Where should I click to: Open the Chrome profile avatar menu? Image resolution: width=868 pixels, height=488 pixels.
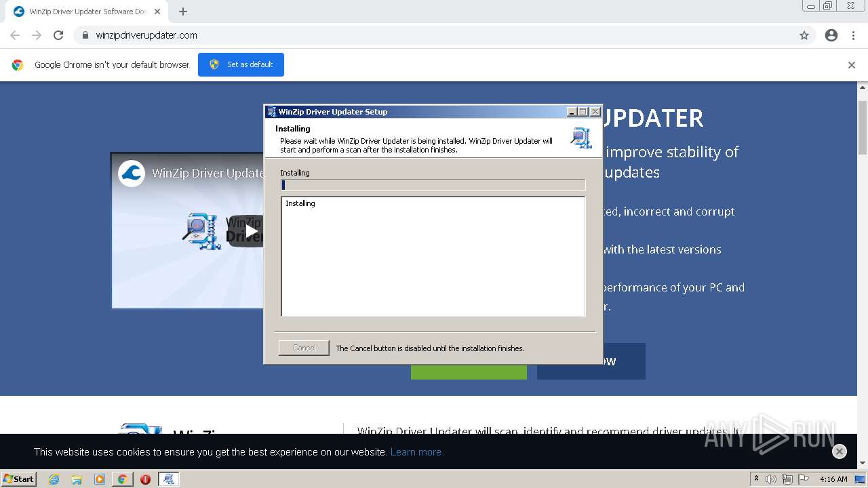(x=831, y=35)
